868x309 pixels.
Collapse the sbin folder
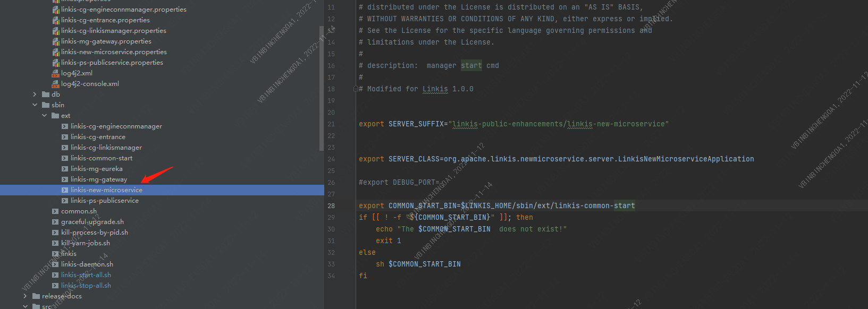tap(35, 105)
